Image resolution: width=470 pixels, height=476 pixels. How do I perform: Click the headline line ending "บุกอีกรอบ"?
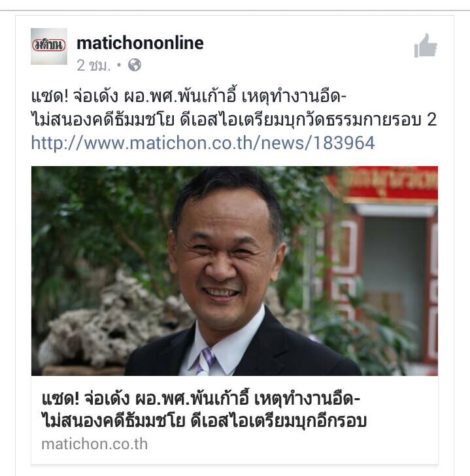(x=204, y=421)
